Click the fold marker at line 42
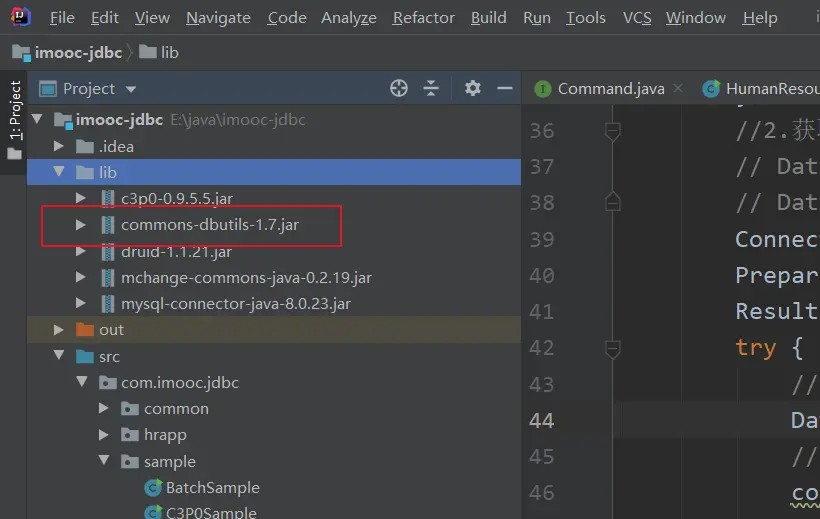Viewport: 820px width, 519px height. pos(612,349)
